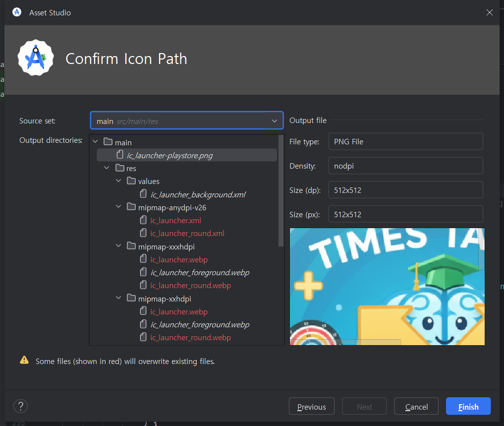The height and width of the screenshot is (426, 504).
Task: Go back with the Previous button
Action: pyautogui.click(x=311, y=407)
